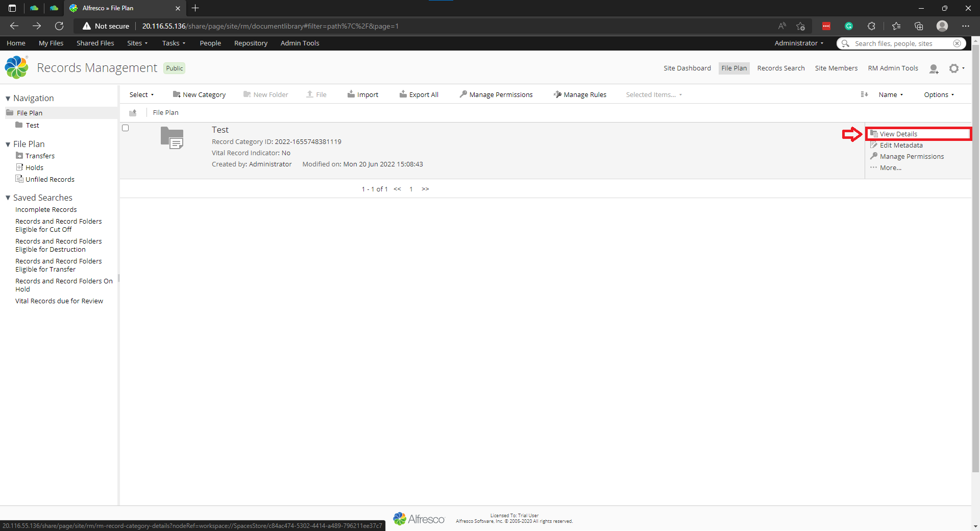The image size is (980, 531).
Task: Open the Repository menu item
Action: pos(251,43)
